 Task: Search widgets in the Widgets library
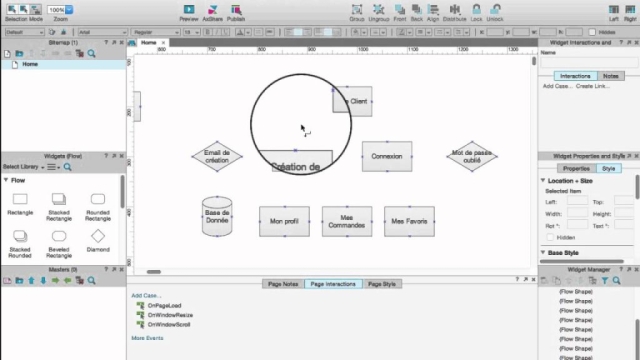coord(67,167)
